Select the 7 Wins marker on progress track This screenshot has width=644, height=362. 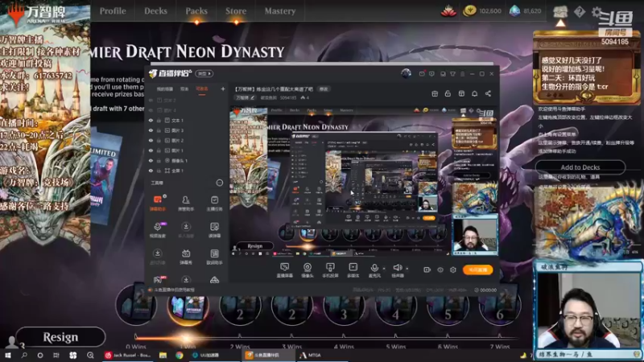click(499, 347)
